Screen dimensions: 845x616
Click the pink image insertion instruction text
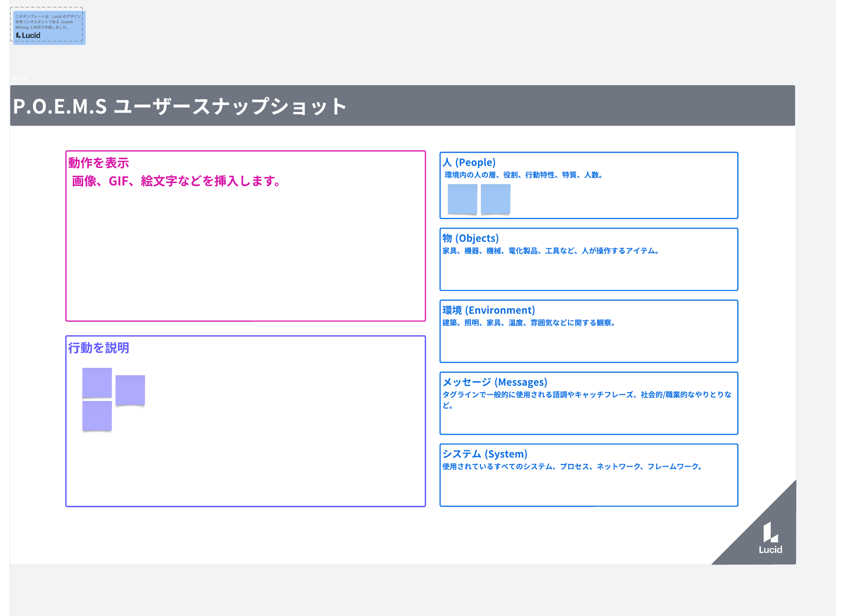[x=177, y=181]
